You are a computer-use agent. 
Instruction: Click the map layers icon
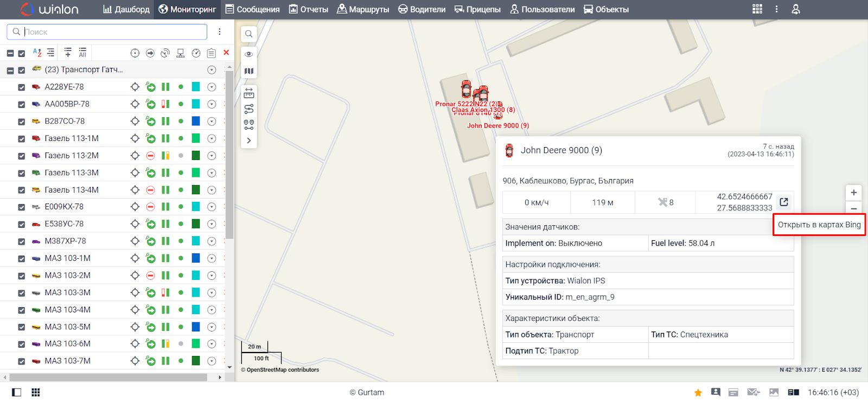click(x=248, y=71)
